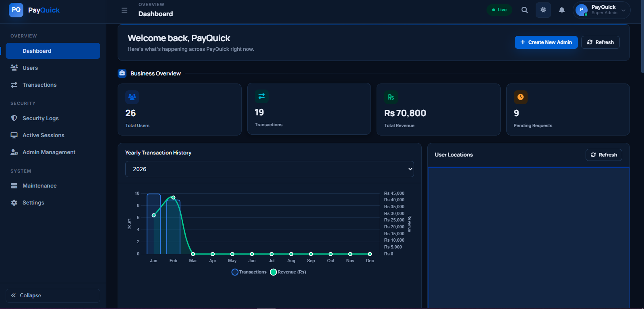Open the Transactions menu item
644x309 pixels.
53,85
